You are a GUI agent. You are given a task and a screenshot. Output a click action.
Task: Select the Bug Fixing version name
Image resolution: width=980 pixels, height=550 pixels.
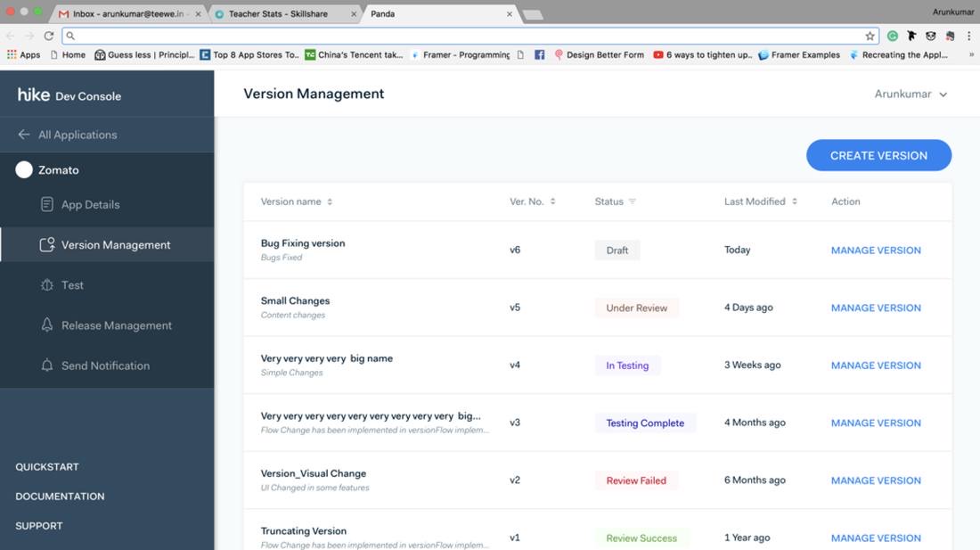coord(303,243)
